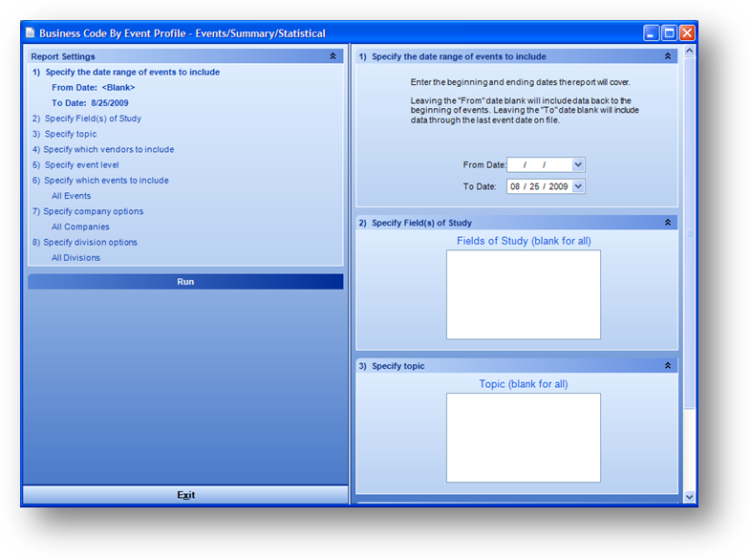751x560 pixels.
Task: Go to Specify which vendors to include
Action: click(103, 149)
